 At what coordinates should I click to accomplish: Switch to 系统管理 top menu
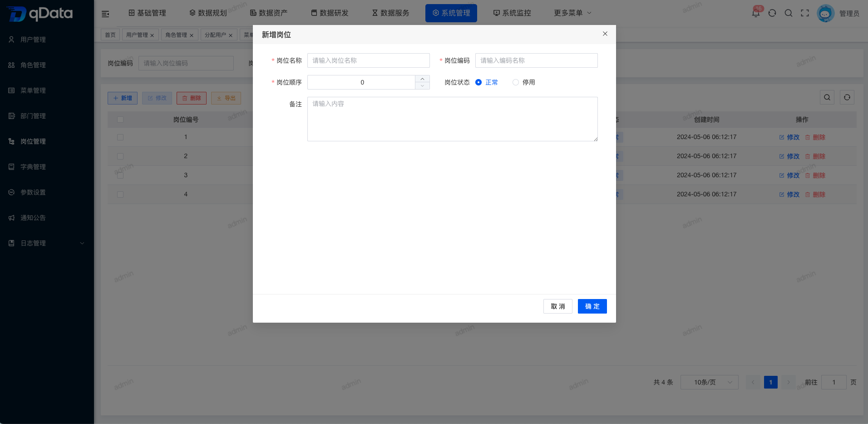point(451,13)
